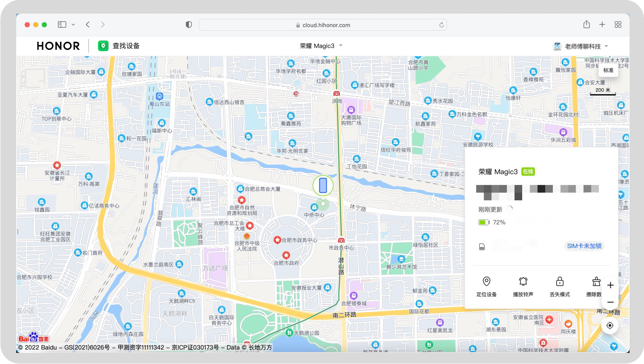Click the 赖少其艺术馆 museum marker
This screenshot has height=364, width=644.
(x=401, y=259)
